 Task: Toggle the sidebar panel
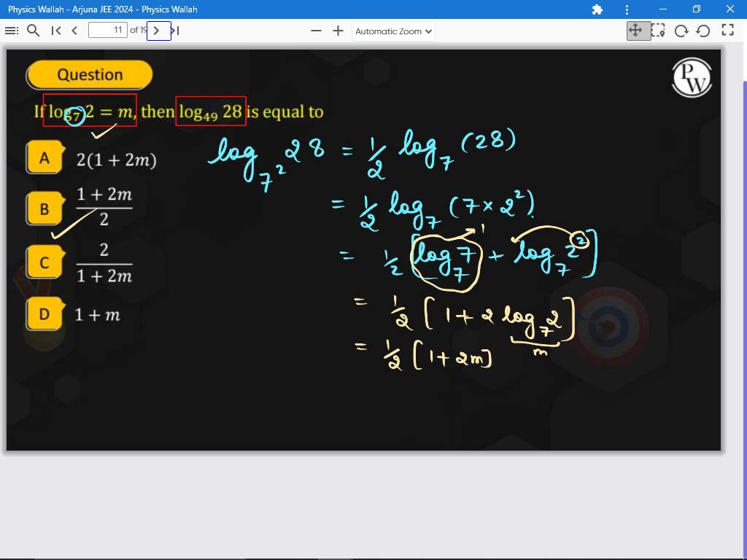tap(11, 31)
